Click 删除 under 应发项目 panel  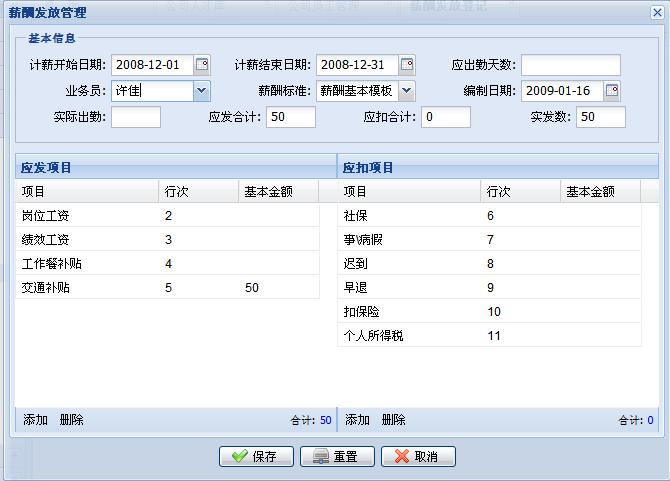point(71,419)
